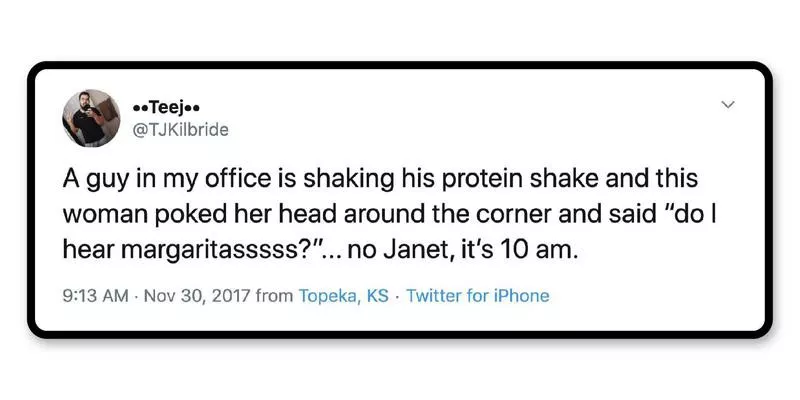Visit the @TJKilbride handle link
800x400 pixels.
[180, 128]
